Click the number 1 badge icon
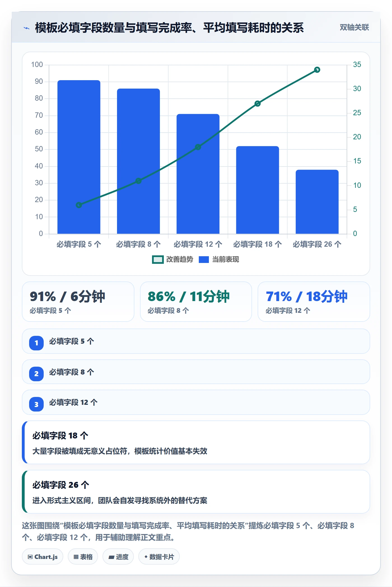 [x=36, y=343]
